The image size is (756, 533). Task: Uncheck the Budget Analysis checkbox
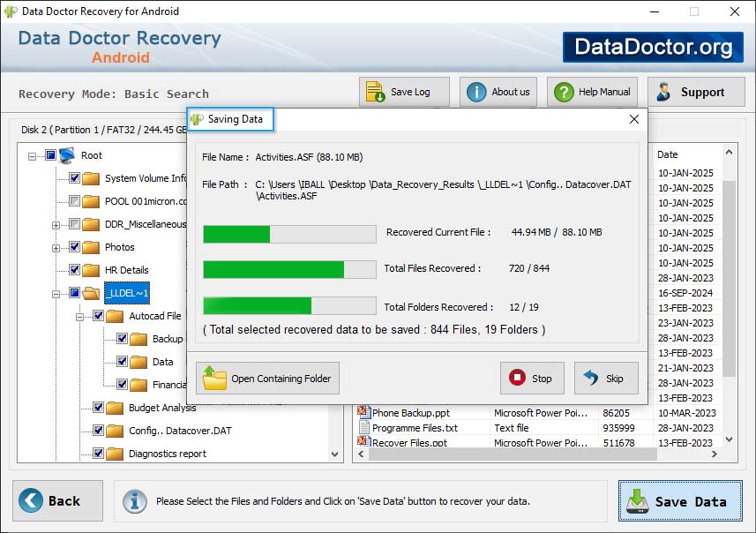98,407
